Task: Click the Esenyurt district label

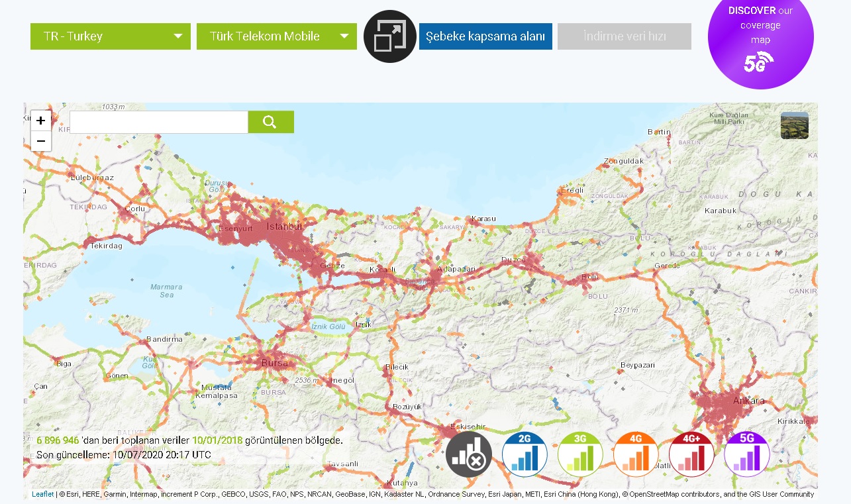Action: (236, 228)
